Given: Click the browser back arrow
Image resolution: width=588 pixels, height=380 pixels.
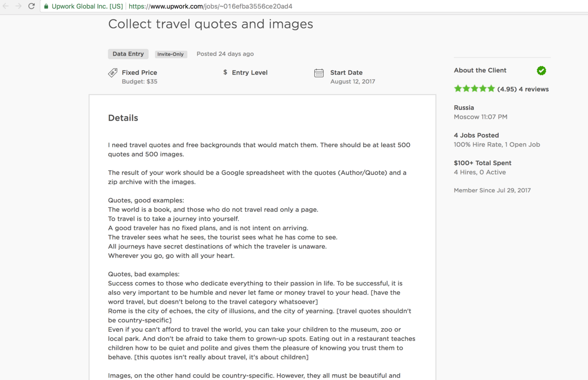Looking at the screenshot, I should point(6,6).
